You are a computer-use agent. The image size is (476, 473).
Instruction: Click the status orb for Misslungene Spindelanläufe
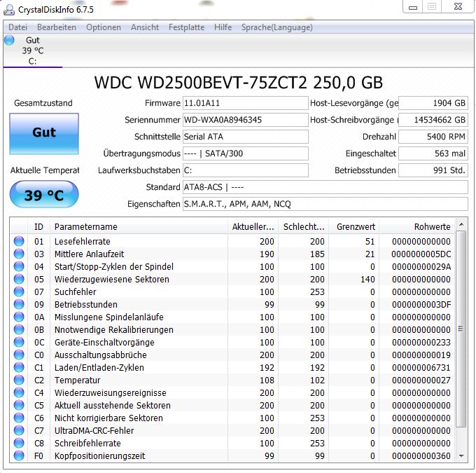click(x=19, y=317)
